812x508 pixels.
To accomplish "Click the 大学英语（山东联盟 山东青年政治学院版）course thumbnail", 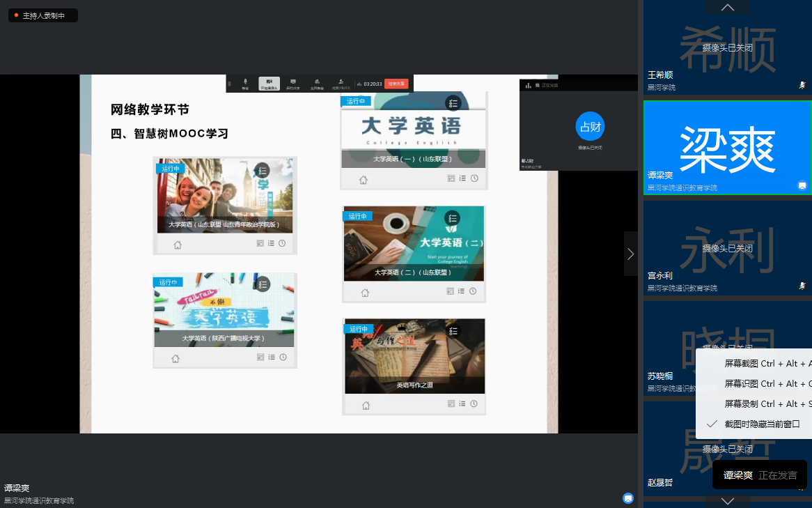I will tap(224, 195).
